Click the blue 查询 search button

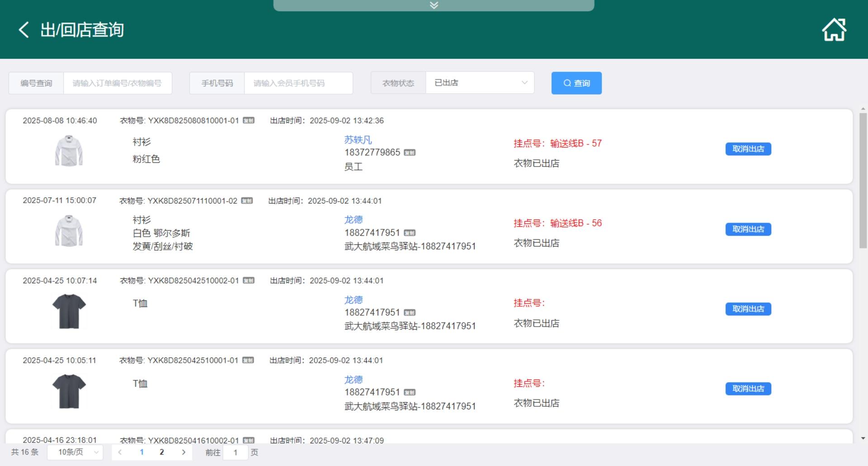point(576,83)
